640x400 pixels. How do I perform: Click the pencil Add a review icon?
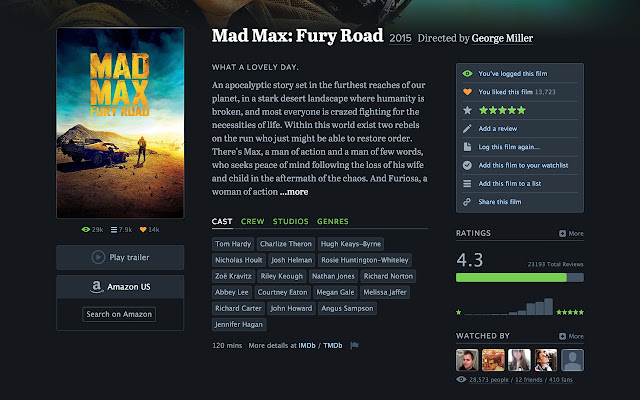[467, 129]
